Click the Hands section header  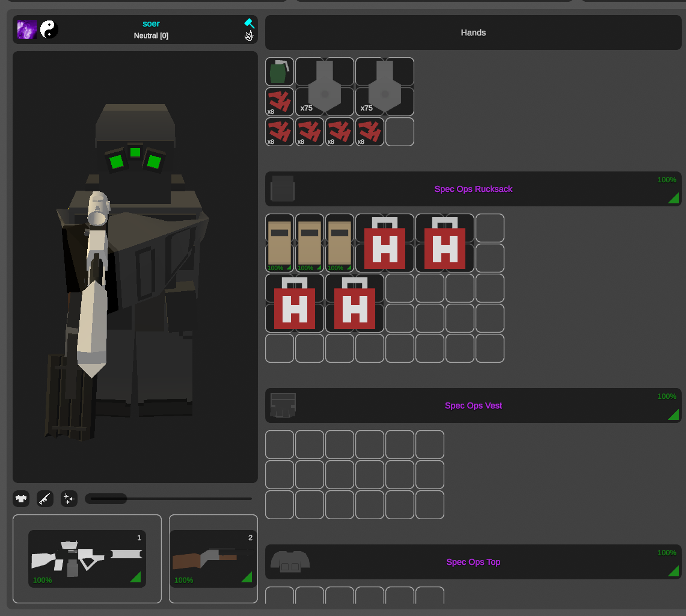473,32
